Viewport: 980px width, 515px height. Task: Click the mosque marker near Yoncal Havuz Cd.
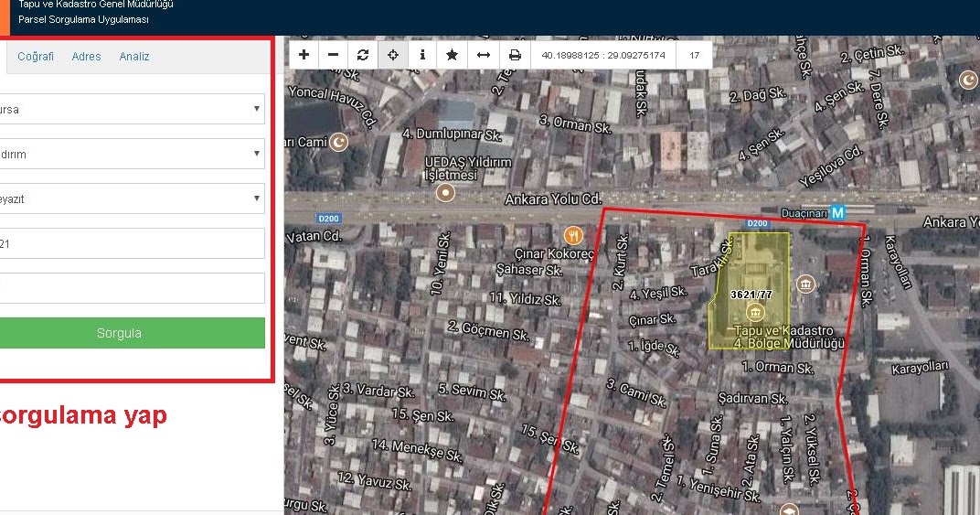[339, 142]
